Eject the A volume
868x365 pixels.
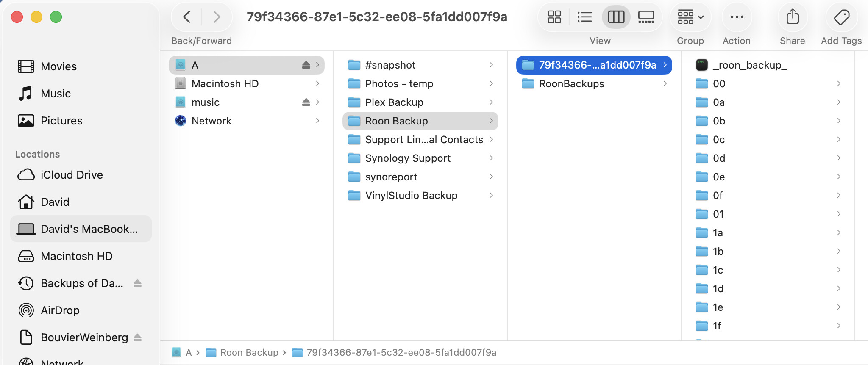coord(306,65)
